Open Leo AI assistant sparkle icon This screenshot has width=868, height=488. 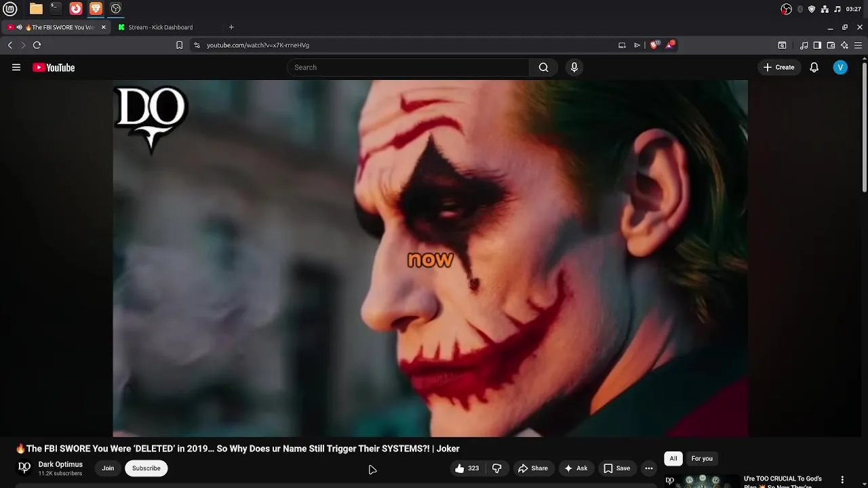point(844,45)
